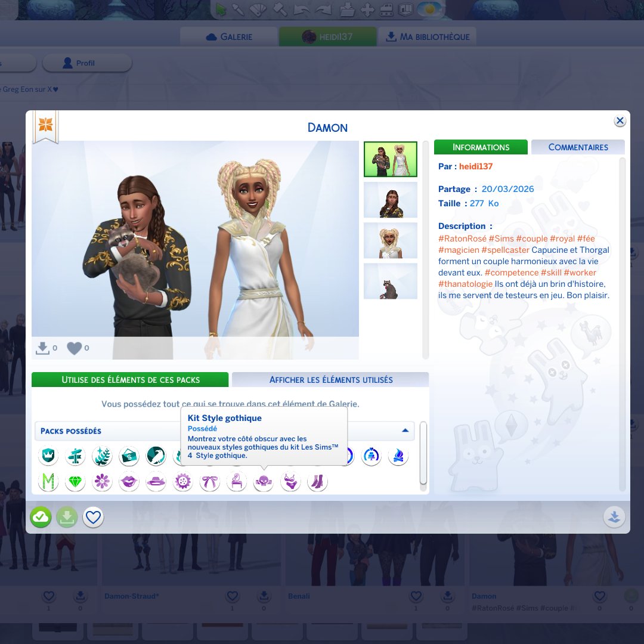The width and height of the screenshot is (644, 644).
Task: Click the #thanatologie hashtag
Action: [465, 284]
